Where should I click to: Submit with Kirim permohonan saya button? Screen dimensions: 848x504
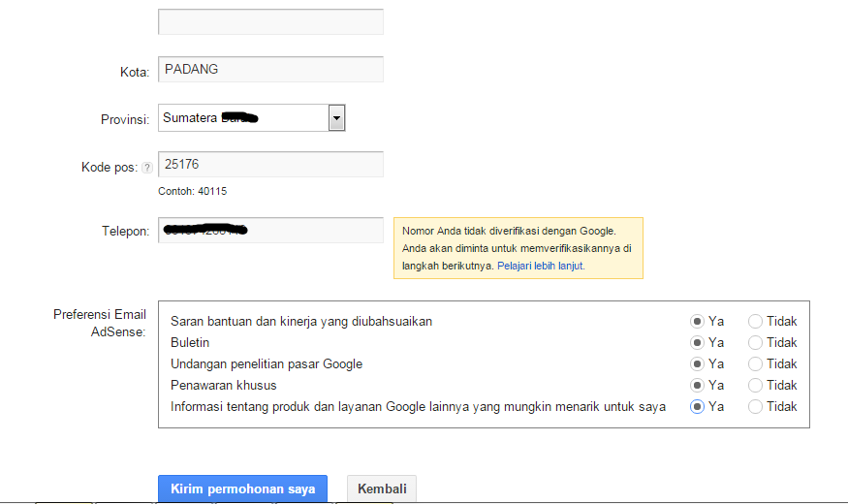point(243,488)
